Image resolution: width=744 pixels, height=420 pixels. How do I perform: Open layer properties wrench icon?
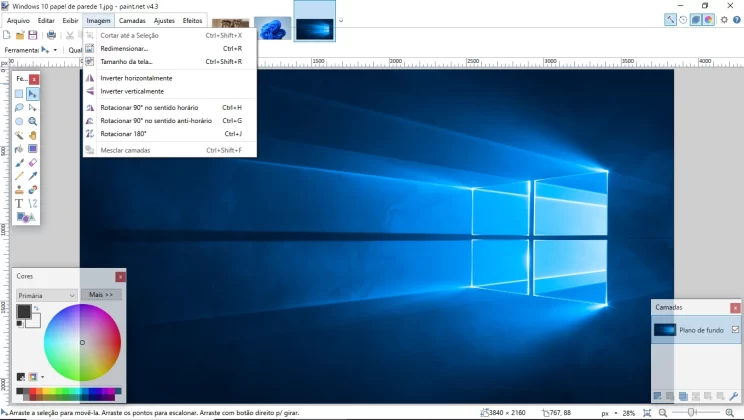[734, 396]
